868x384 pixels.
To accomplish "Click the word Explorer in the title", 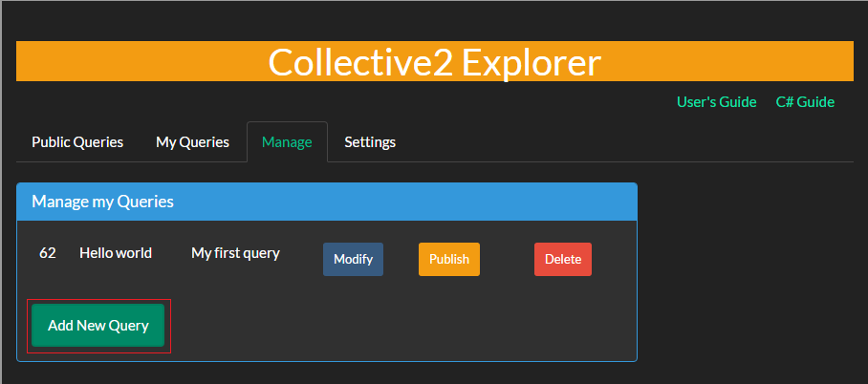I will click(x=531, y=62).
